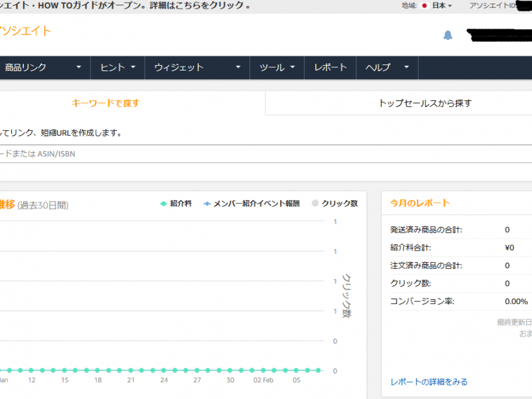The width and height of the screenshot is (532, 399).
Task: Toggle the メンバー紹介イベント報酬 legend series
Action: point(251,203)
